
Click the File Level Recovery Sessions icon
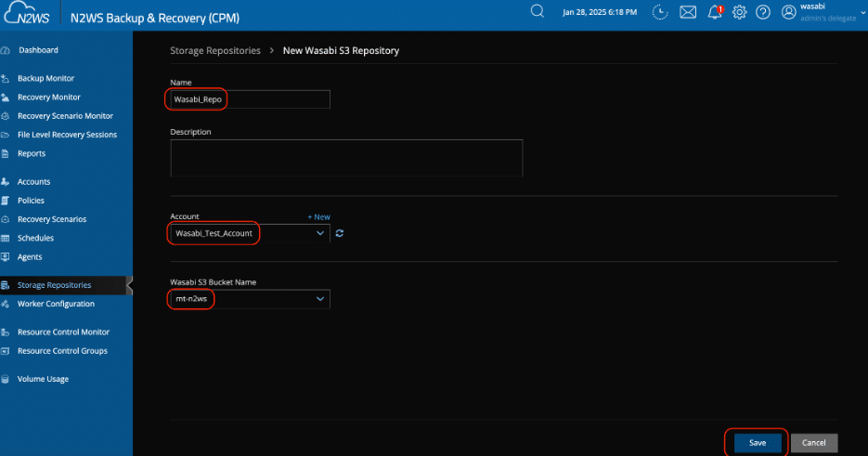coord(6,136)
